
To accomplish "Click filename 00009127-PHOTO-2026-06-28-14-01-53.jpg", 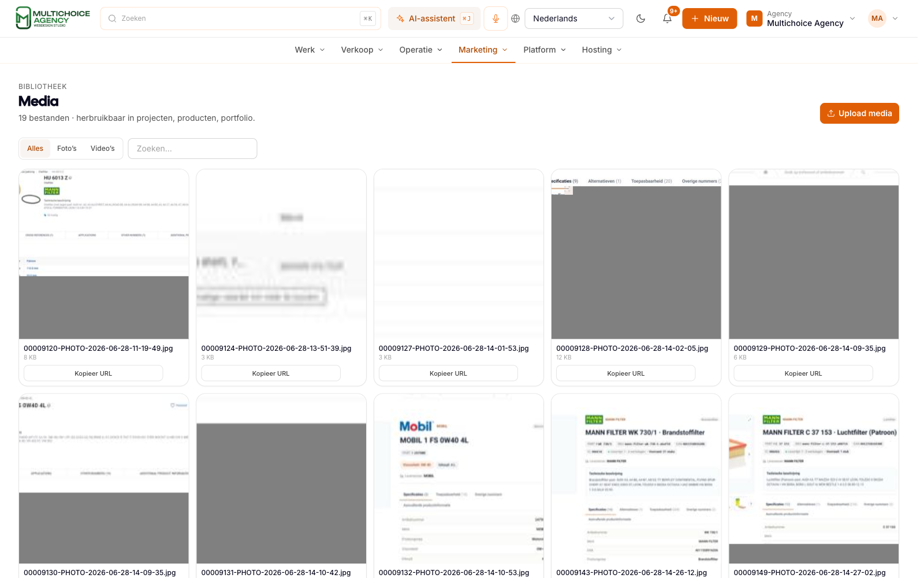I will (454, 349).
